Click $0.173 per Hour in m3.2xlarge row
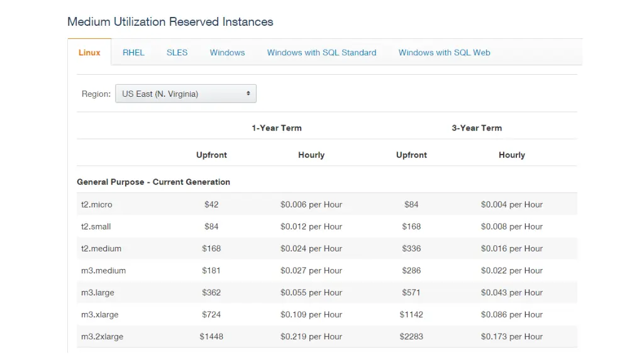The image size is (644, 362). 512,337
